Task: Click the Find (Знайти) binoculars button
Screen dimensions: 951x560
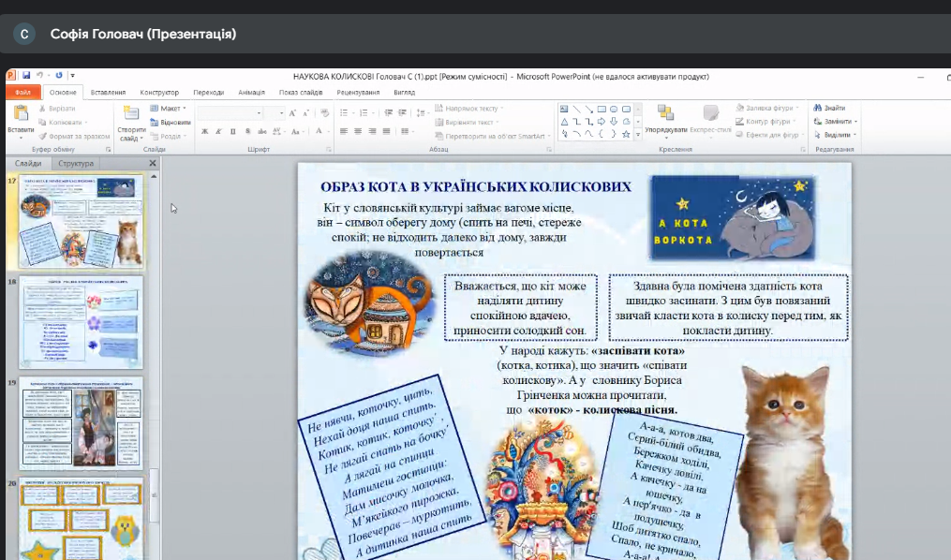Action: (x=829, y=108)
